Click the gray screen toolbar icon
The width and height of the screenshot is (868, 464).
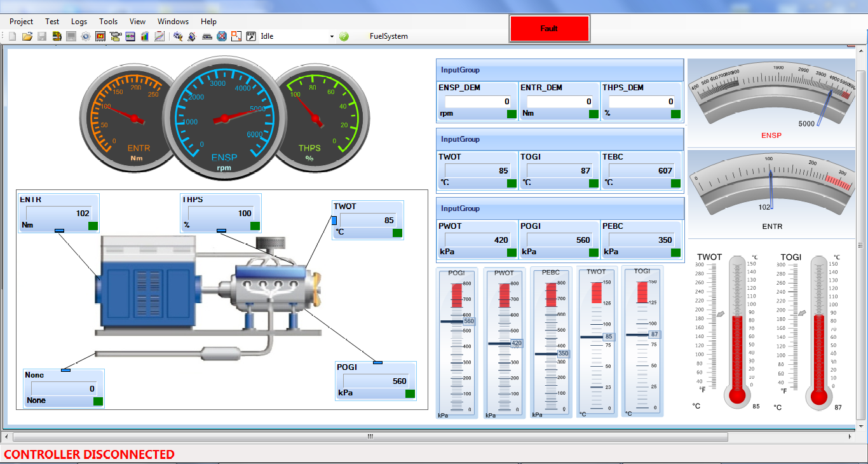pyautogui.click(x=71, y=36)
